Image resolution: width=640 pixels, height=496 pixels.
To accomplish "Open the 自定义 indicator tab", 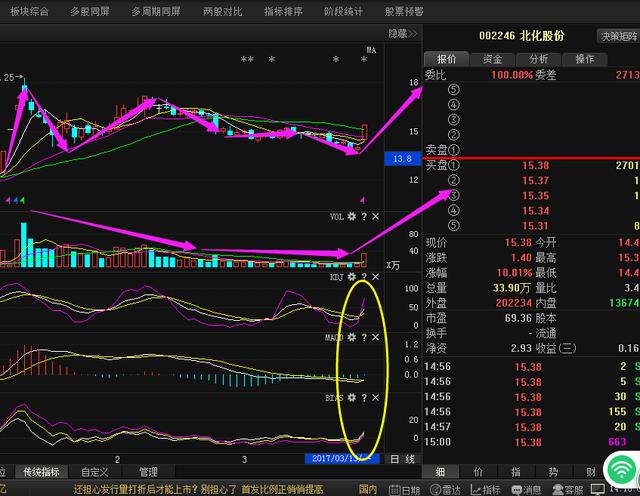I will (96, 472).
